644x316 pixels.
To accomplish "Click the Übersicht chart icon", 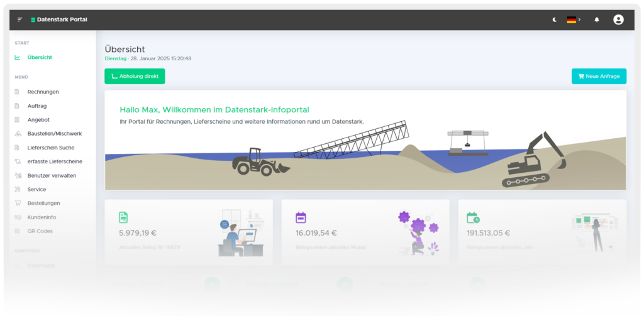I will point(17,57).
